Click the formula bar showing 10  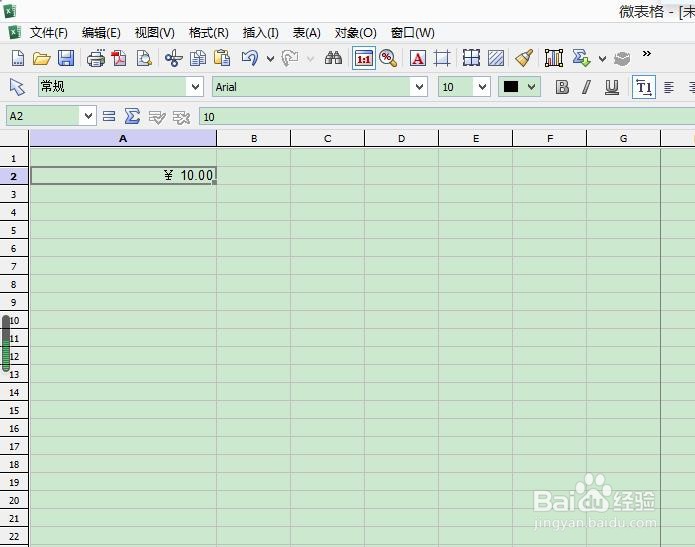[447, 117]
